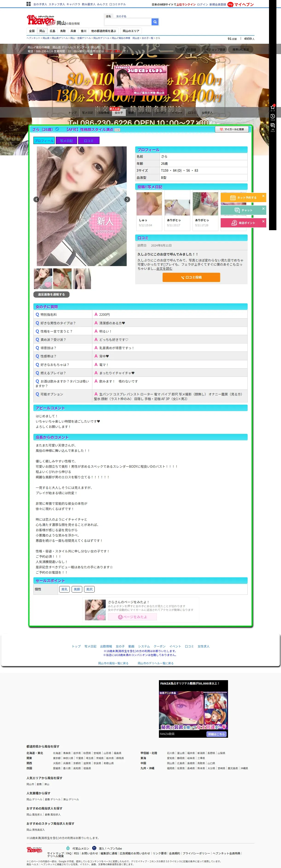Close the 来店ポイント floating button
The width and height of the screenshot is (281, 868).
pyautogui.click(x=263, y=221)
